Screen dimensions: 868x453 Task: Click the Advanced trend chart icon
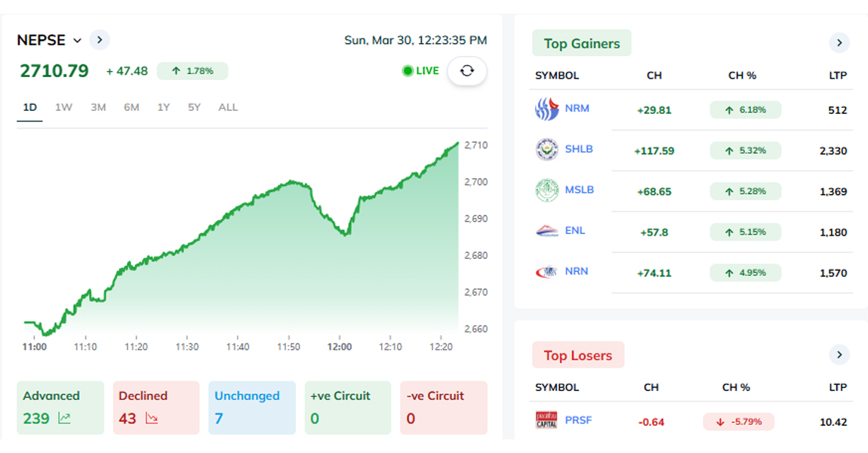64,418
